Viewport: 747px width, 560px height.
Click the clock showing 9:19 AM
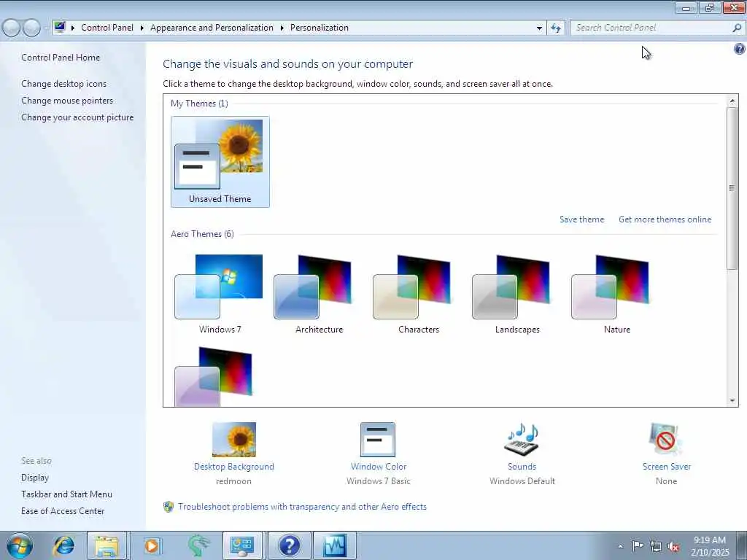pyautogui.click(x=710, y=545)
